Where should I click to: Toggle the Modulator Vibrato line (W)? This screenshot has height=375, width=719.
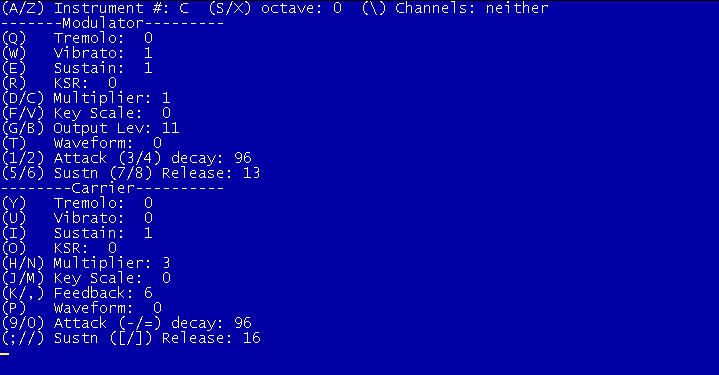[x=77, y=53]
